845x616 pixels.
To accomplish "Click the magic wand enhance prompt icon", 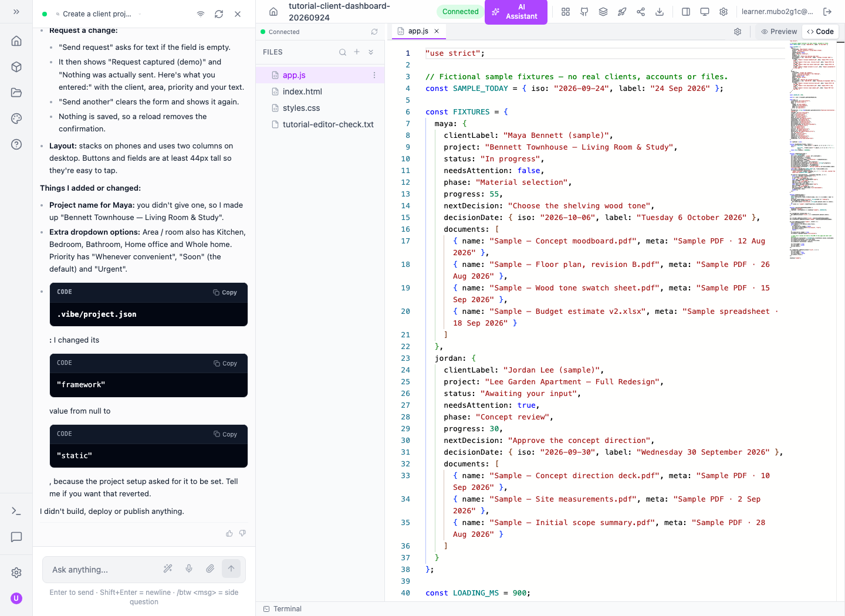I will click(168, 568).
